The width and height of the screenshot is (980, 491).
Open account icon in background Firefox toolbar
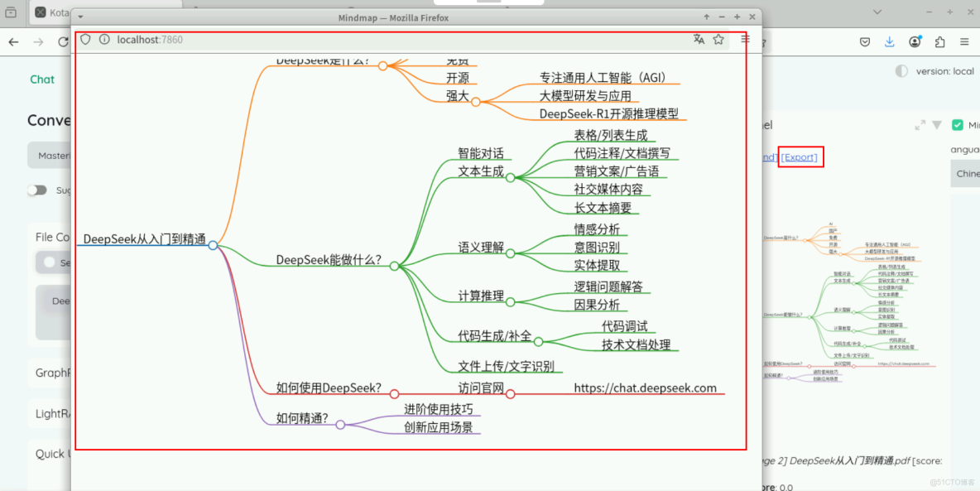tap(915, 42)
